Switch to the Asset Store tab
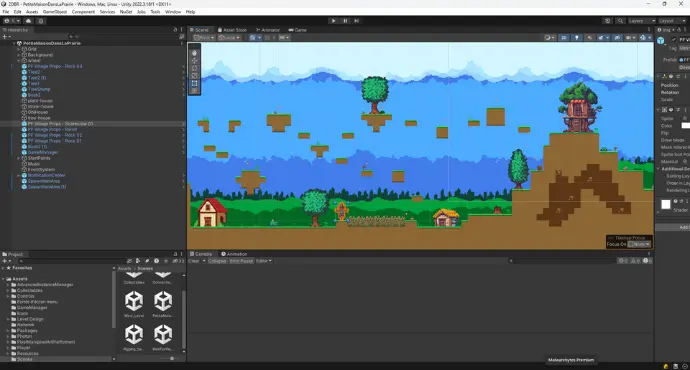This screenshot has width=690, height=370. 232,30
